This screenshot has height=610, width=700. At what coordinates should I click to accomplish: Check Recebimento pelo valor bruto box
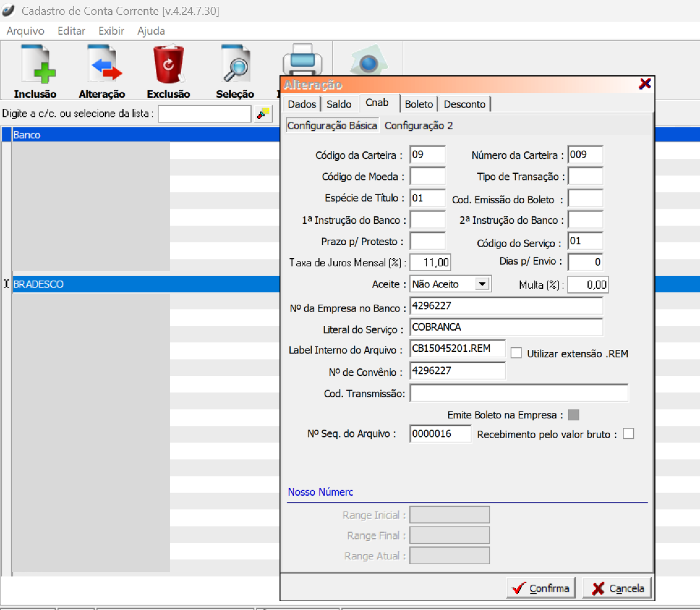628,434
